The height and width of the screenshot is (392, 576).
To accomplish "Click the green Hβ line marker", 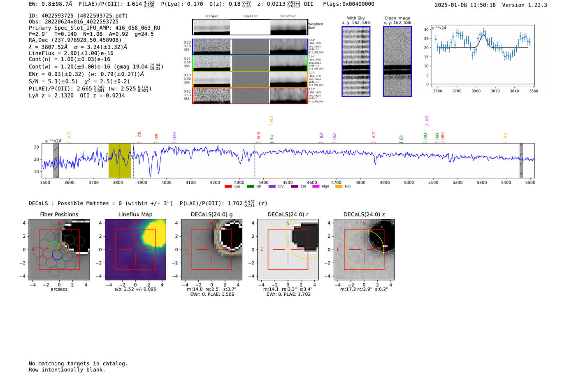I will pyautogui.click(x=401, y=139).
